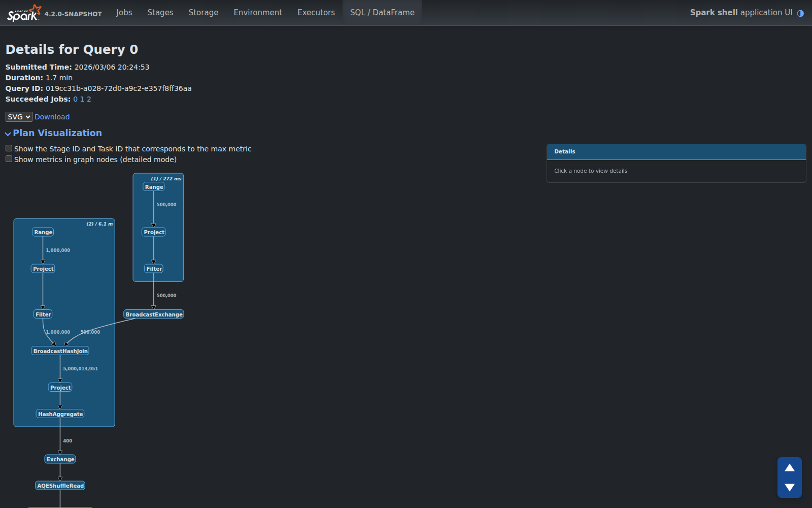Image resolution: width=812 pixels, height=508 pixels.
Task: Click the scroll-down arrow button
Action: pyautogui.click(x=789, y=488)
